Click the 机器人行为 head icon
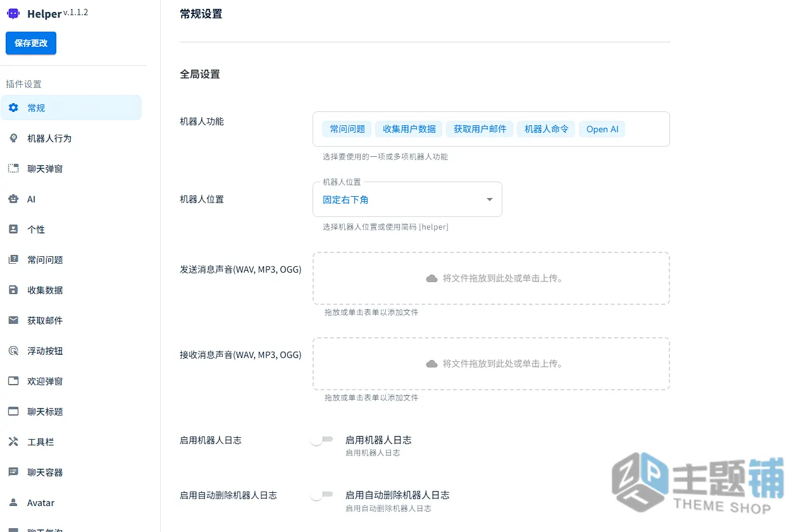The width and height of the screenshot is (801, 532). click(x=13, y=138)
